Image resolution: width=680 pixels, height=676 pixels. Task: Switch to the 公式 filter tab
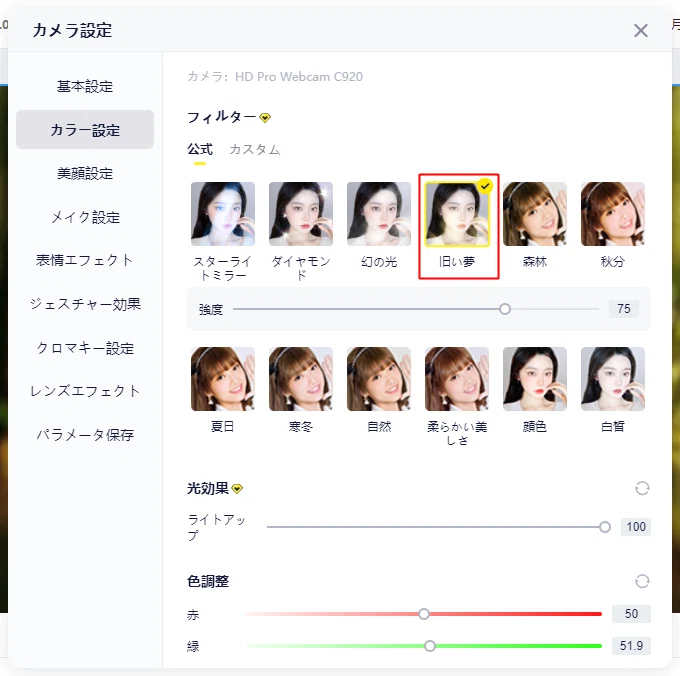[x=200, y=150]
